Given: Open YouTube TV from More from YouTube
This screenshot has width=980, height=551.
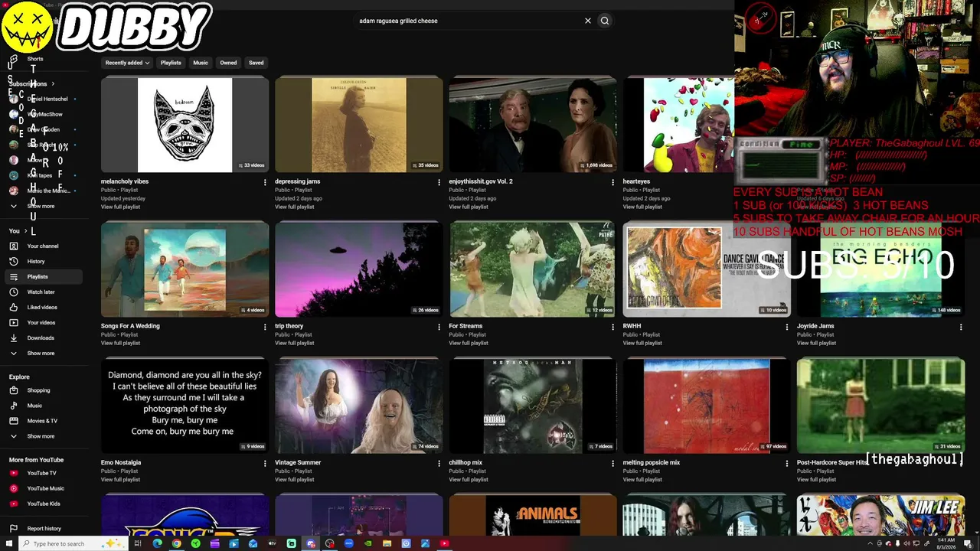Looking at the screenshot, I should click(41, 473).
